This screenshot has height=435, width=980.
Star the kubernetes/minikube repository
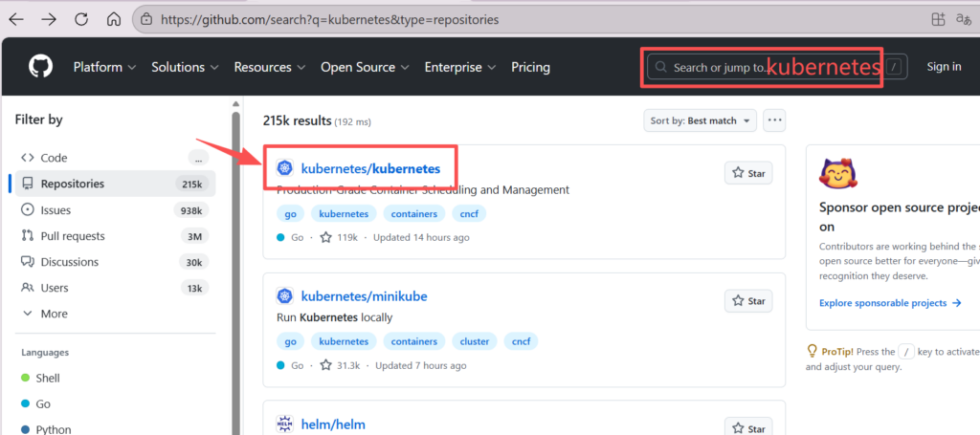pos(748,301)
